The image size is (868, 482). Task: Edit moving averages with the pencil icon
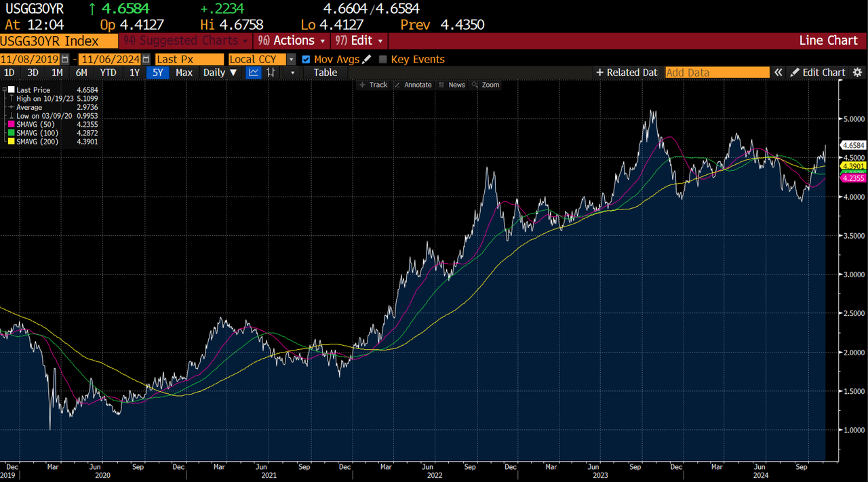[x=367, y=59]
